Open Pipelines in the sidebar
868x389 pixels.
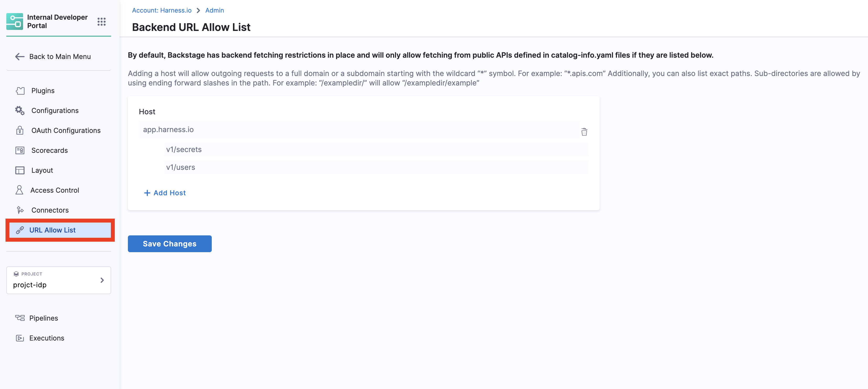tap(44, 318)
